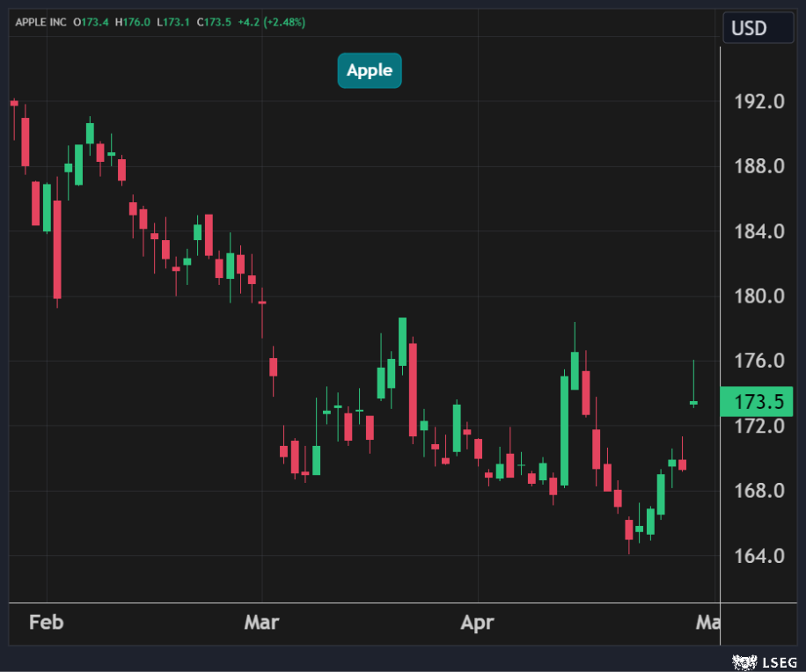The width and height of the screenshot is (806, 672).
Task: Select the Mar label on time axis
Action: (261, 623)
